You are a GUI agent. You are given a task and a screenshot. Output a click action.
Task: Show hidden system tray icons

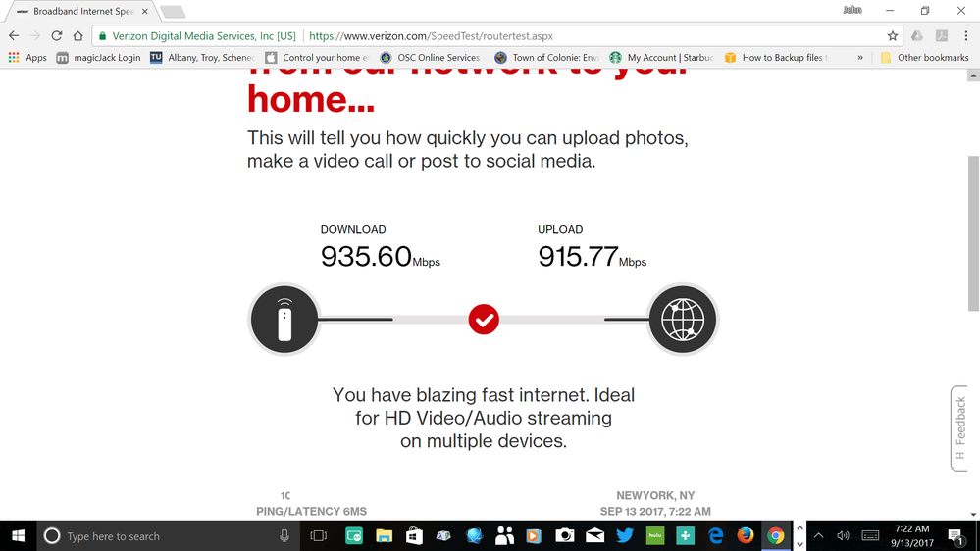click(x=818, y=536)
